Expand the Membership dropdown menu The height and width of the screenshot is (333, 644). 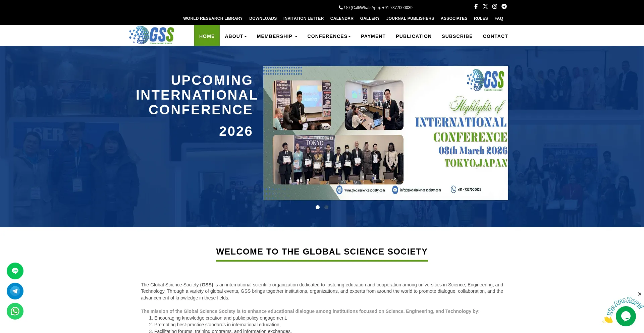[x=277, y=36]
